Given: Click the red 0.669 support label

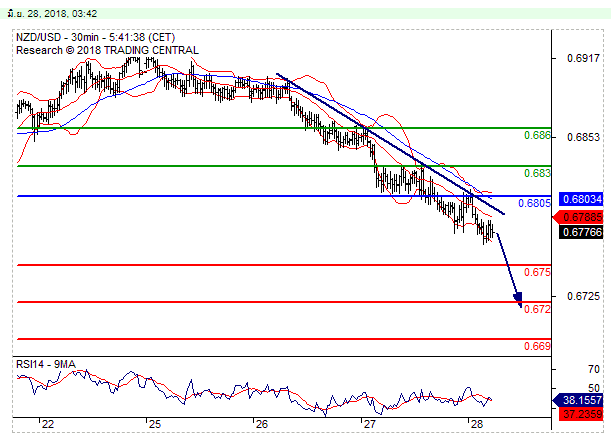Looking at the screenshot, I should tap(537, 346).
